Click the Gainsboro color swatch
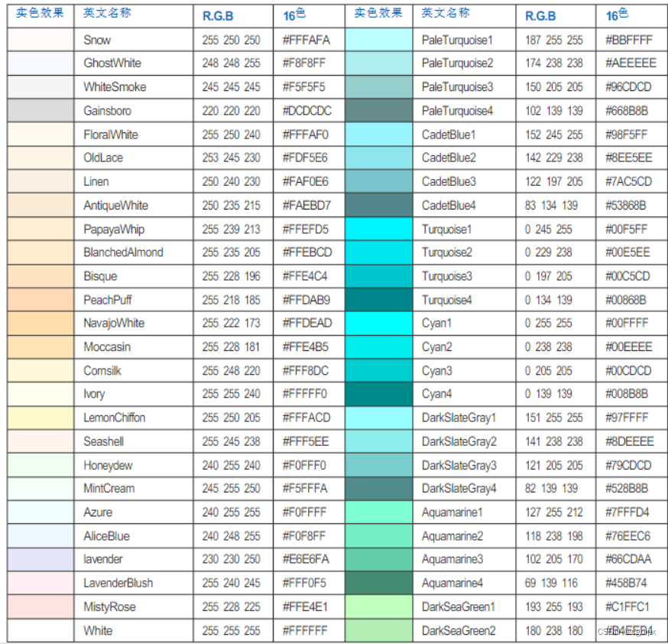 click(x=41, y=110)
